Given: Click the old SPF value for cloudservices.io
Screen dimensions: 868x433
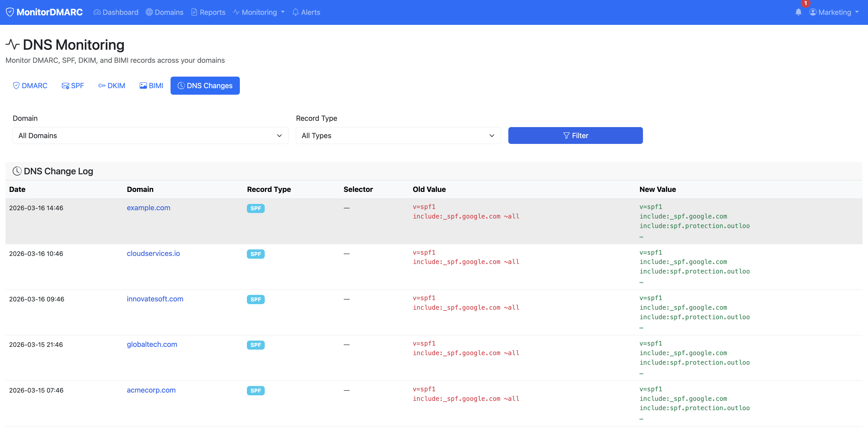Looking at the screenshot, I should (x=466, y=257).
